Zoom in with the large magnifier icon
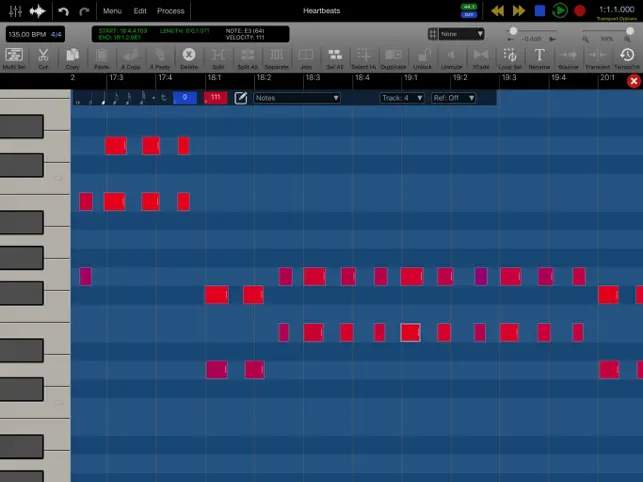The width and height of the screenshot is (643, 482). (x=627, y=39)
